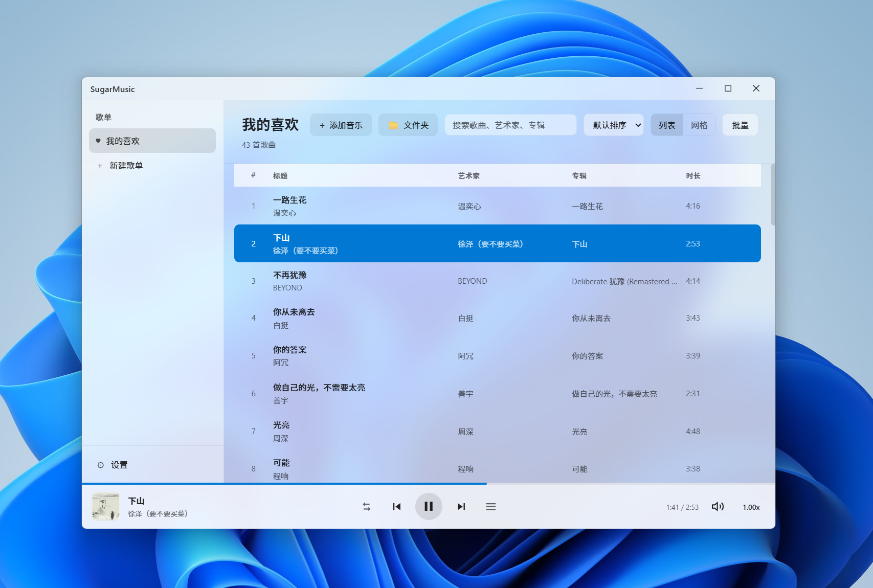873x588 pixels.
Task: Click the song list vertical scrollbar
Action: pos(773,194)
